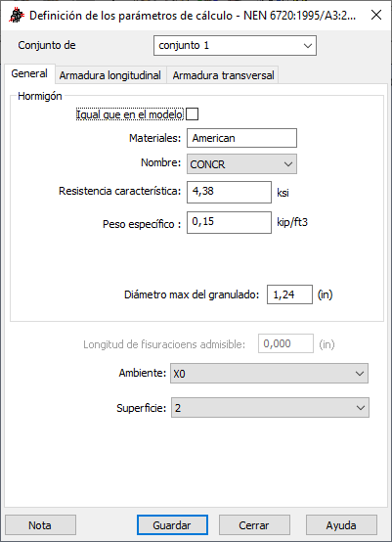Viewport: 392px width, 542px height.
Task: Enable the 'Igual que en el modelo' checkbox
Action: [192, 114]
